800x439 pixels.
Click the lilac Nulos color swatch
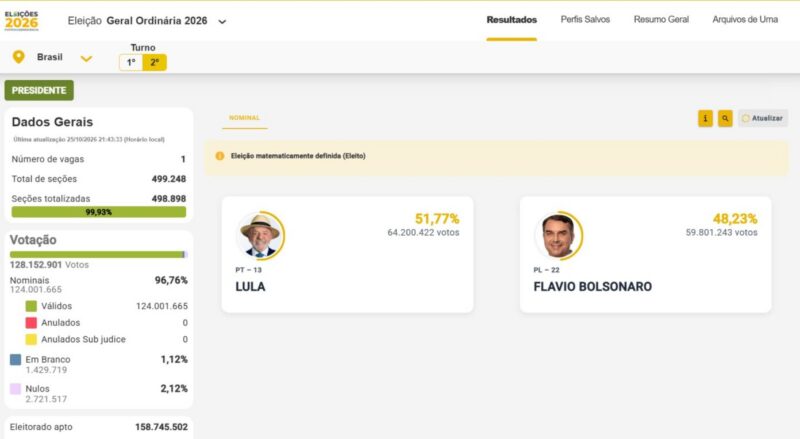(x=16, y=389)
